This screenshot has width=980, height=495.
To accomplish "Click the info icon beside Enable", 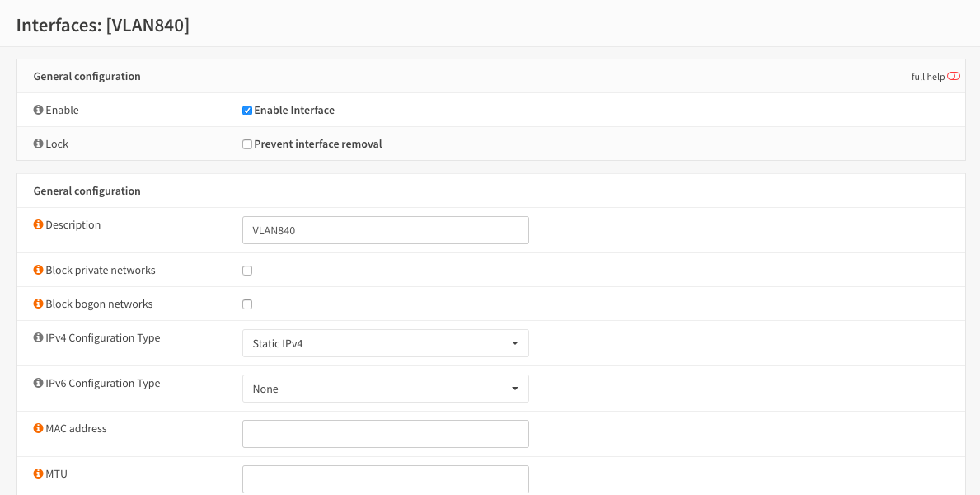I will click(38, 110).
